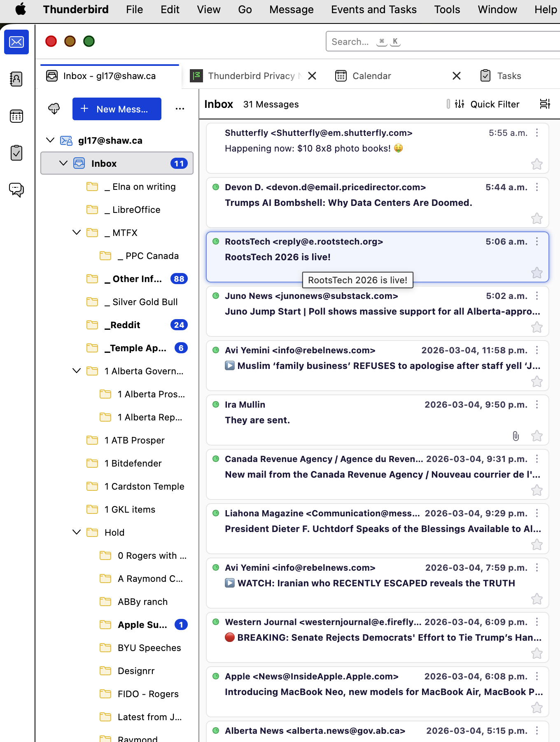560x742 pixels.
Task: Switch to the Calendar tab
Action: 398,76
